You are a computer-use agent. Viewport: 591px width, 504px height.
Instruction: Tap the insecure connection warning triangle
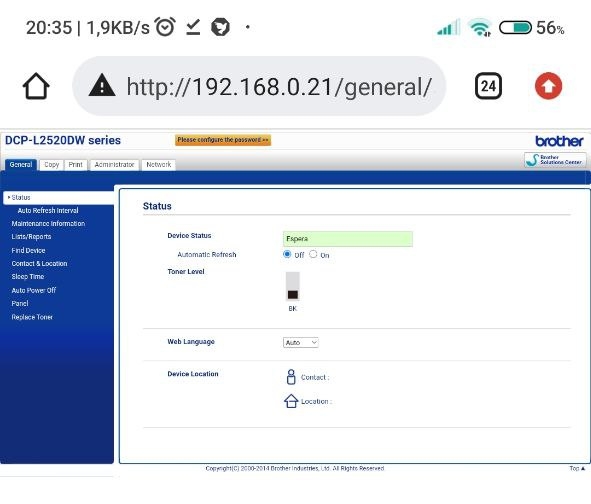(x=102, y=85)
